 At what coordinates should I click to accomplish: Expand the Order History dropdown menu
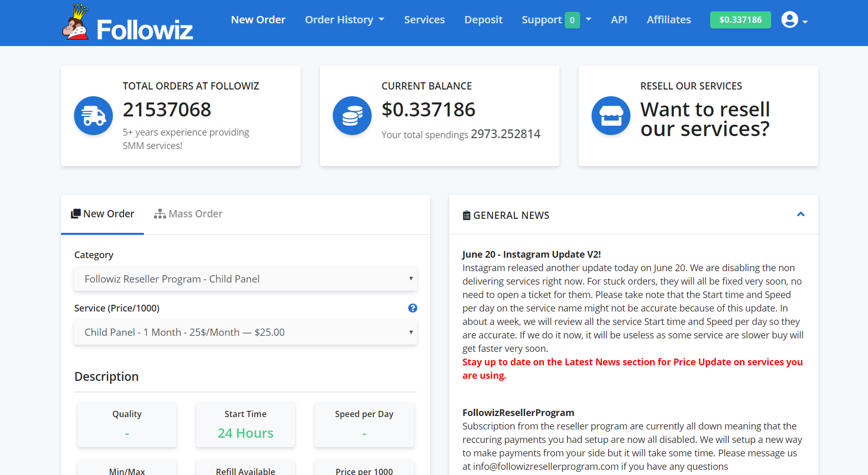(x=344, y=20)
